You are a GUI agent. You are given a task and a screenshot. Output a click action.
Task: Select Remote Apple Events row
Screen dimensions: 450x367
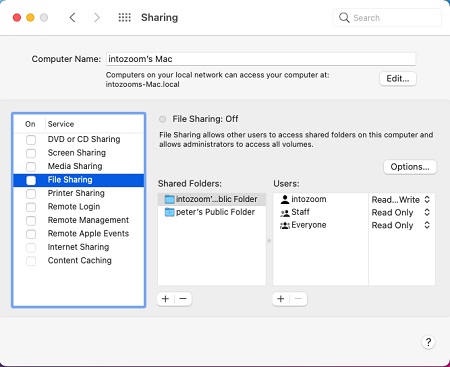tap(79, 233)
